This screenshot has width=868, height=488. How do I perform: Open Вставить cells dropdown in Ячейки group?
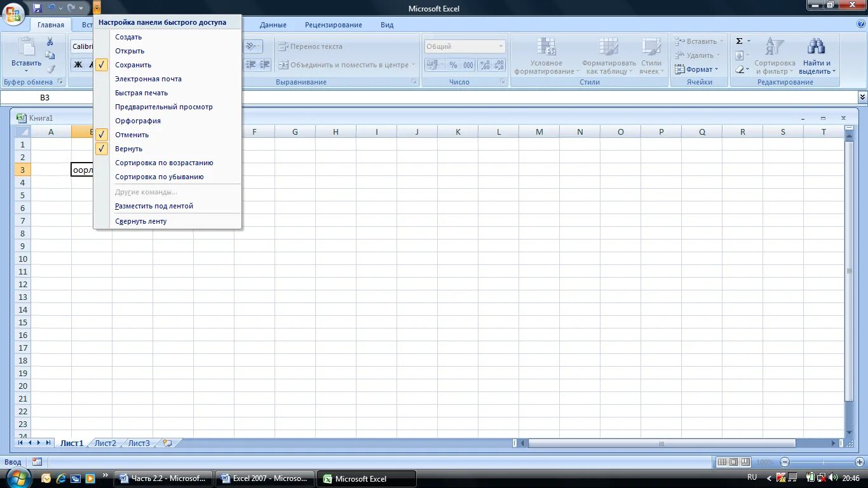pyautogui.click(x=699, y=41)
